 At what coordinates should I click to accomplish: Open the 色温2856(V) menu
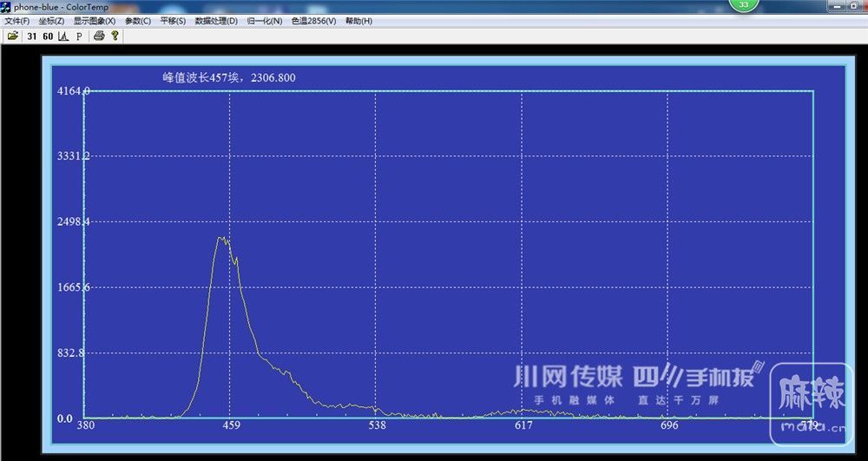(x=313, y=21)
